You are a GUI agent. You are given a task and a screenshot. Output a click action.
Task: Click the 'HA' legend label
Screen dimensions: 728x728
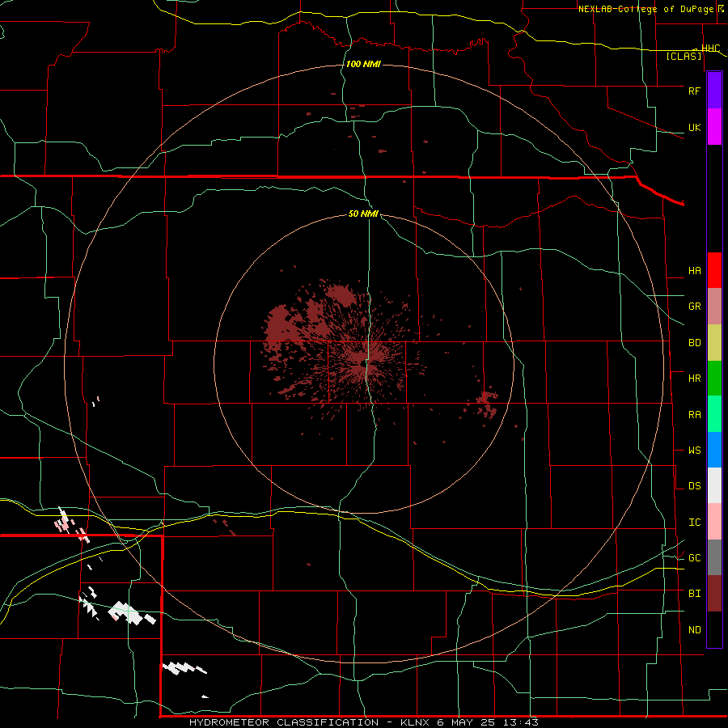(x=694, y=271)
